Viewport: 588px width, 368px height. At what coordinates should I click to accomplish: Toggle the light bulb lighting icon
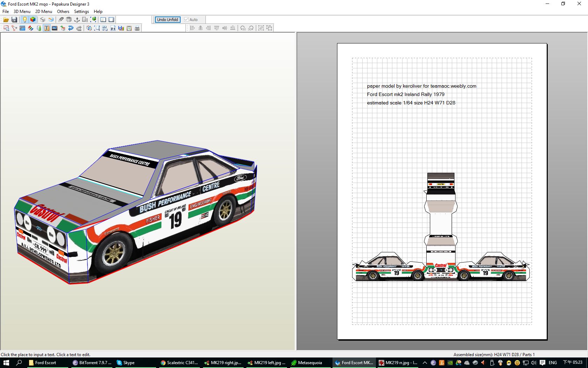pos(24,20)
